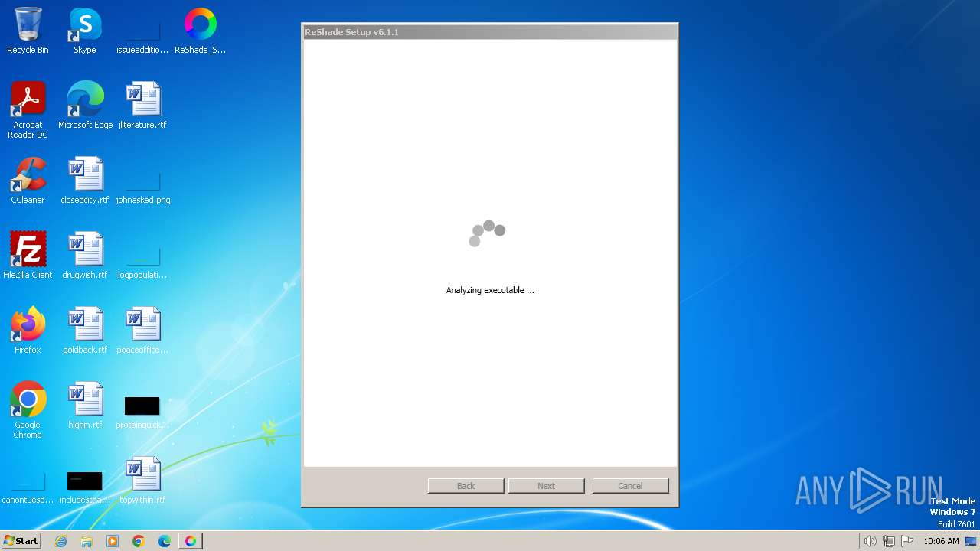The width and height of the screenshot is (980, 551).
Task: Open CCleaner desktop shortcut
Action: (x=28, y=181)
